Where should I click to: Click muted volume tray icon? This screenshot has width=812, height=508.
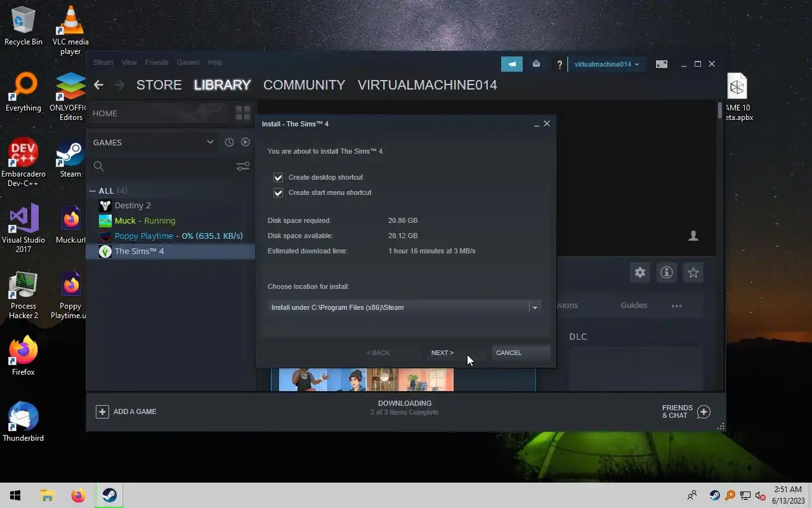pyautogui.click(x=761, y=495)
